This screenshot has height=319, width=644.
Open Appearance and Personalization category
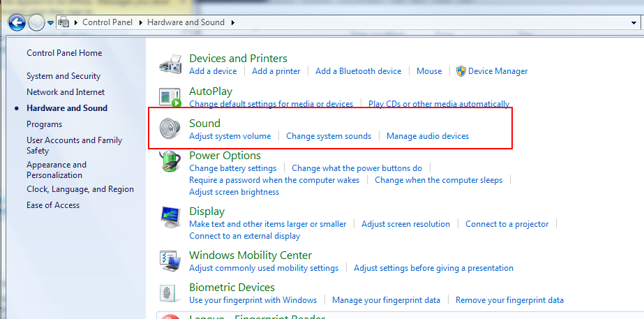[x=57, y=170]
